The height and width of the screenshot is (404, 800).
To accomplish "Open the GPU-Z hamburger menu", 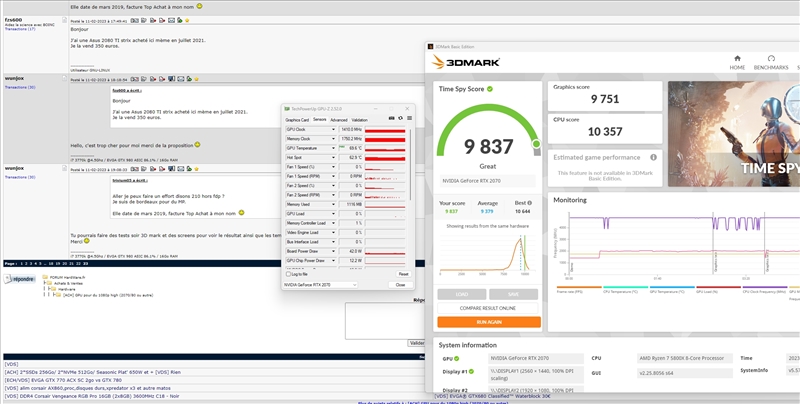I will (x=406, y=119).
